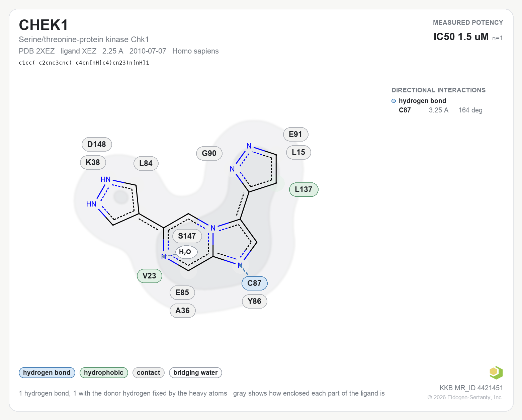Click the Homo sapiens species text

[x=195, y=51]
